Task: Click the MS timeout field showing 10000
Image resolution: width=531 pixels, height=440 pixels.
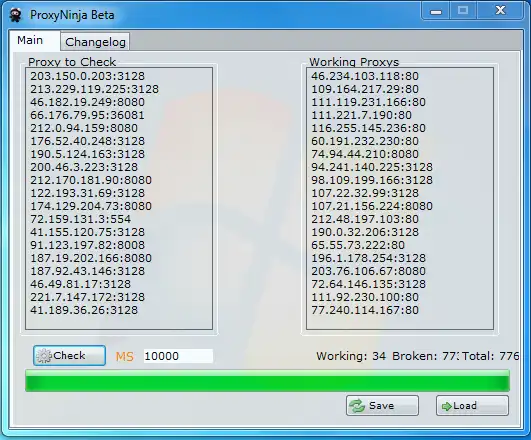Action: coord(178,356)
